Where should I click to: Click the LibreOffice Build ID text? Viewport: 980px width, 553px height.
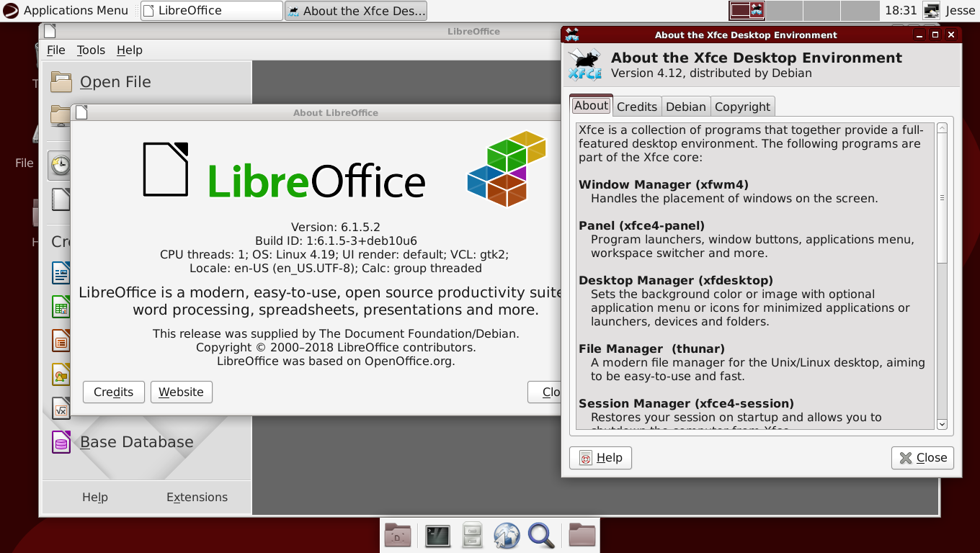point(336,240)
